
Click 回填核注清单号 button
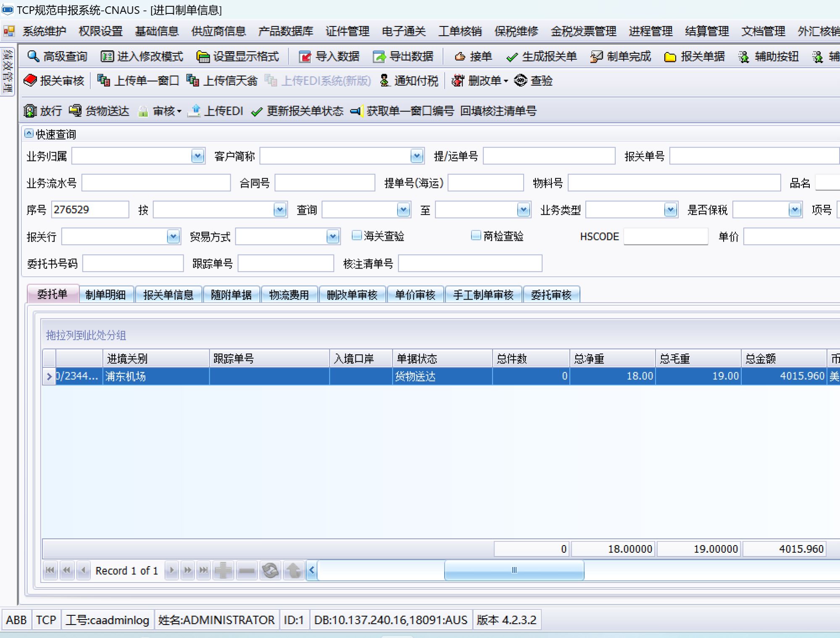(498, 111)
